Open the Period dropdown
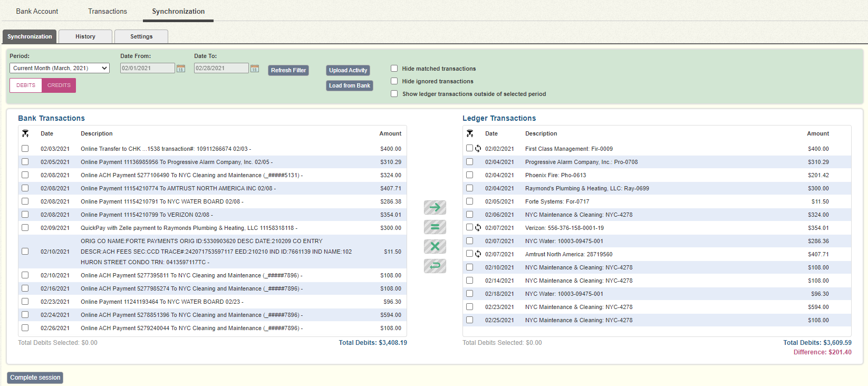 (x=60, y=68)
